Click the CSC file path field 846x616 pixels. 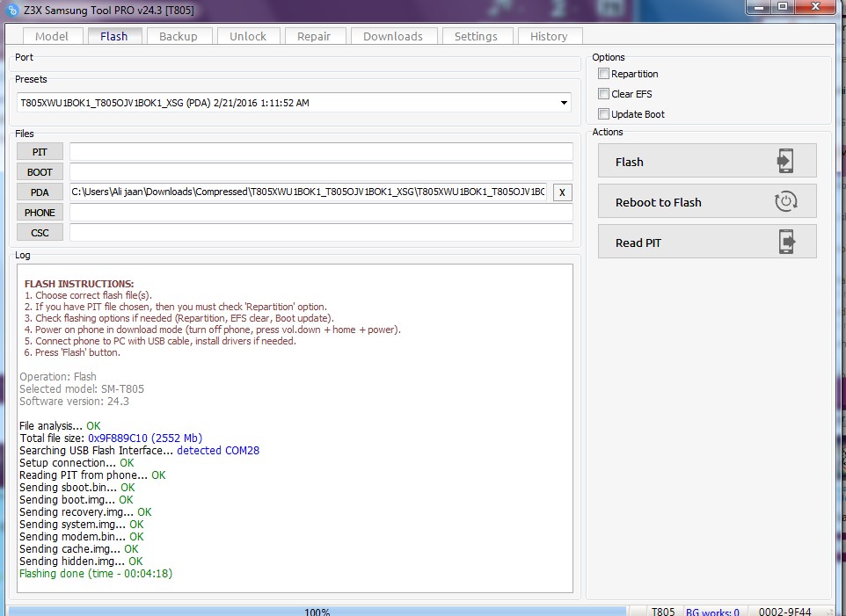pyautogui.click(x=321, y=232)
